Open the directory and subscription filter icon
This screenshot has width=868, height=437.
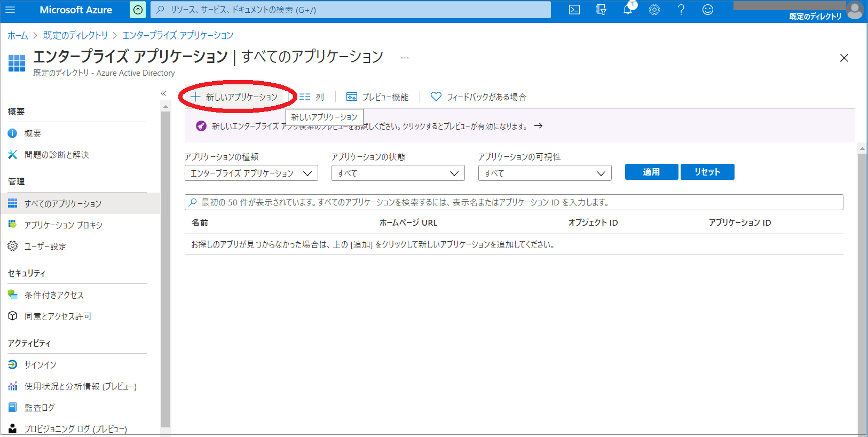[601, 10]
